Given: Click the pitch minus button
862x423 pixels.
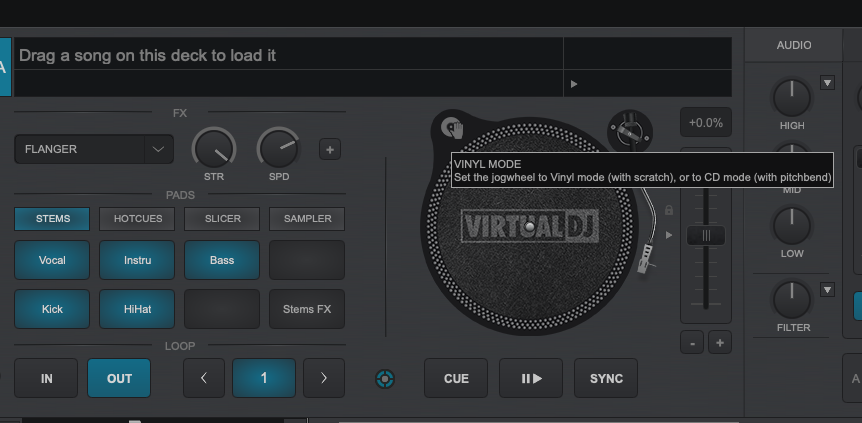Looking at the screenshot, I should [692, 344].
